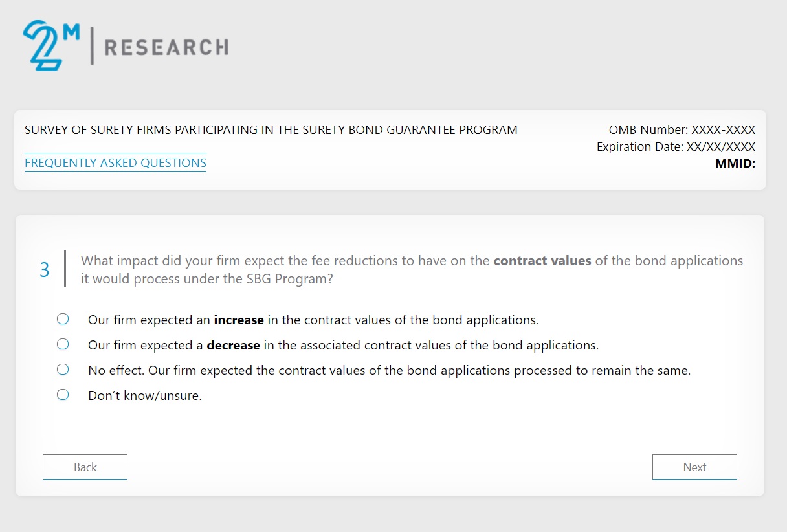Click the Next button

click(x=694, y=467)
